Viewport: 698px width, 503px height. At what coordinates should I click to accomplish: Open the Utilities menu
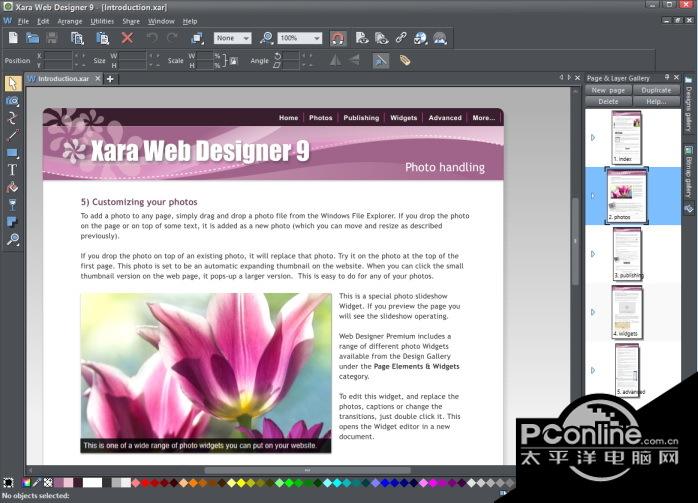click(102, 21)
